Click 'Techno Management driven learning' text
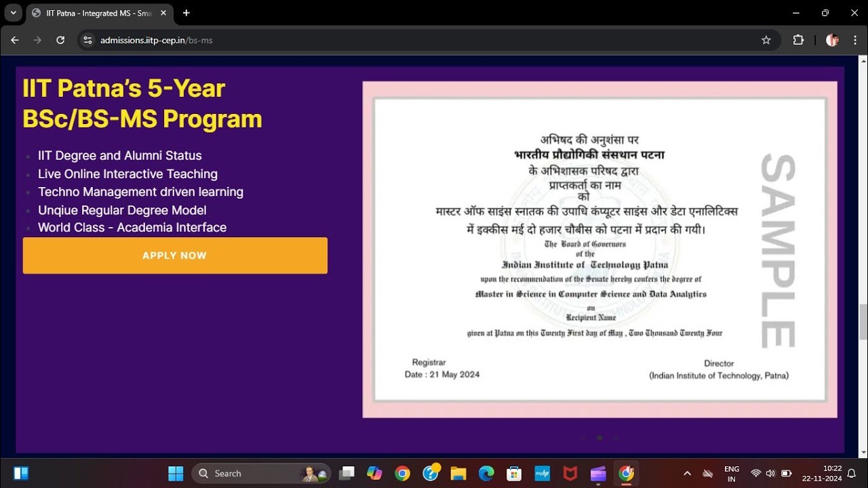The image size is (868, 488). [x=140, y=192]
